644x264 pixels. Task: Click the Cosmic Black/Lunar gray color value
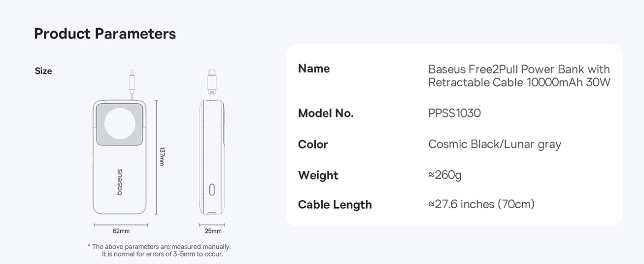[495, 145]
